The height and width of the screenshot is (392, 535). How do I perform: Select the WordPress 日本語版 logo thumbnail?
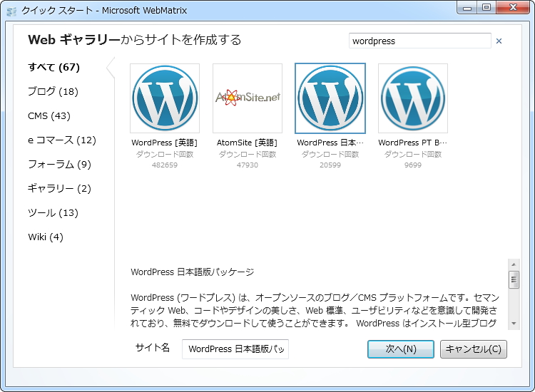pyautogui.click(x=330, y=98)
